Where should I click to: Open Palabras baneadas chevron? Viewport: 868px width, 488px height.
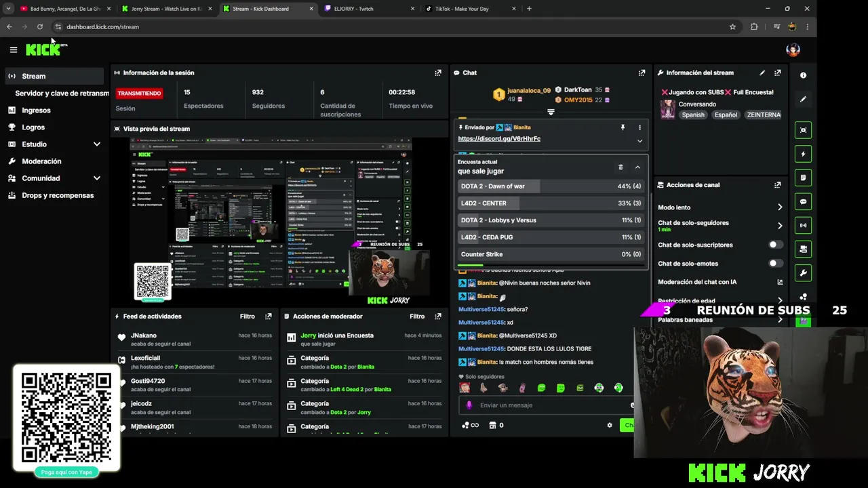click(x=780, y=319)
